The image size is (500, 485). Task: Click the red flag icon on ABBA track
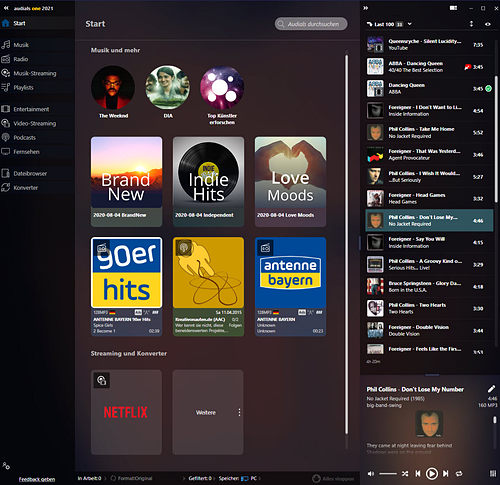467,67
